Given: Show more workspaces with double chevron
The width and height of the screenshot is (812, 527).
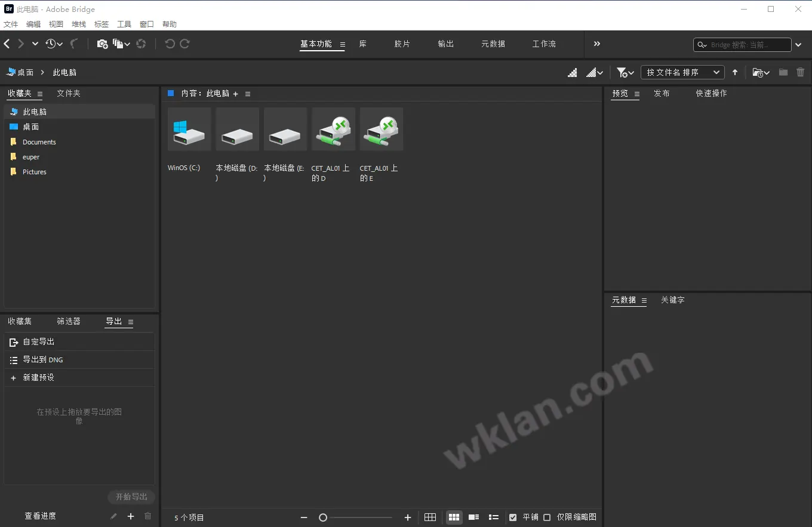Looking at the screenshot, I should point(597,44).
